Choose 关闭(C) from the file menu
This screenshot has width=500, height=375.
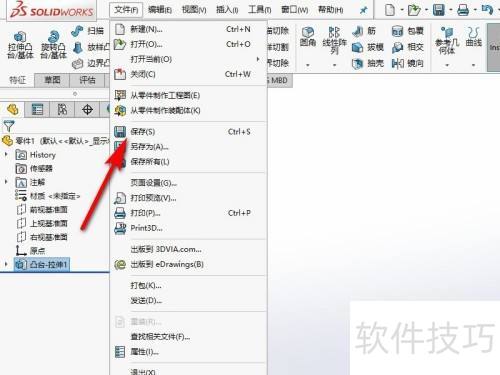pos(188,74)
